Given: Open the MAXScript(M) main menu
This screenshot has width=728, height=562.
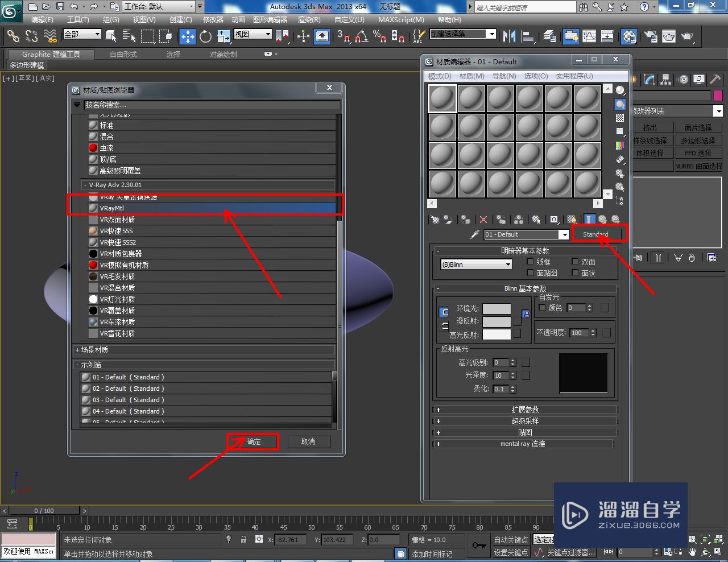Looking at the screenshot, I should (401, 19).
